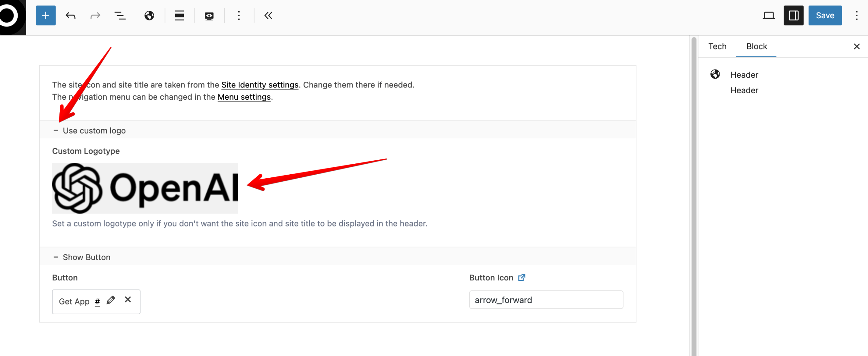Image resolution: width=868 pixels, height=356 pixels.
Task: Click the preview mode eye icon
Action: (209, 16)
